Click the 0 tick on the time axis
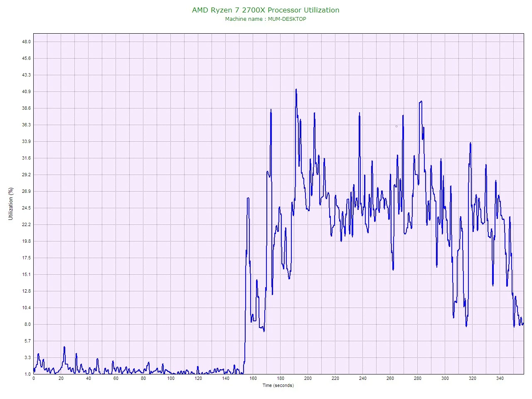532x399 pixels. 34,378
